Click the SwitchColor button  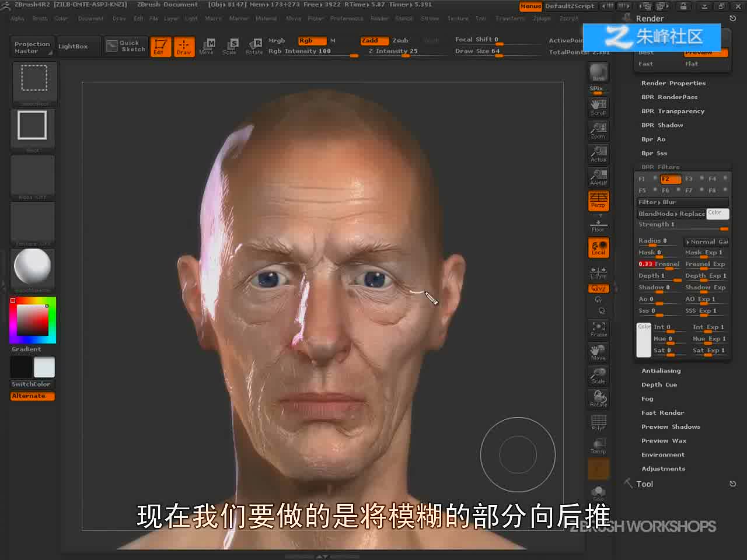(x=31, y=384)
